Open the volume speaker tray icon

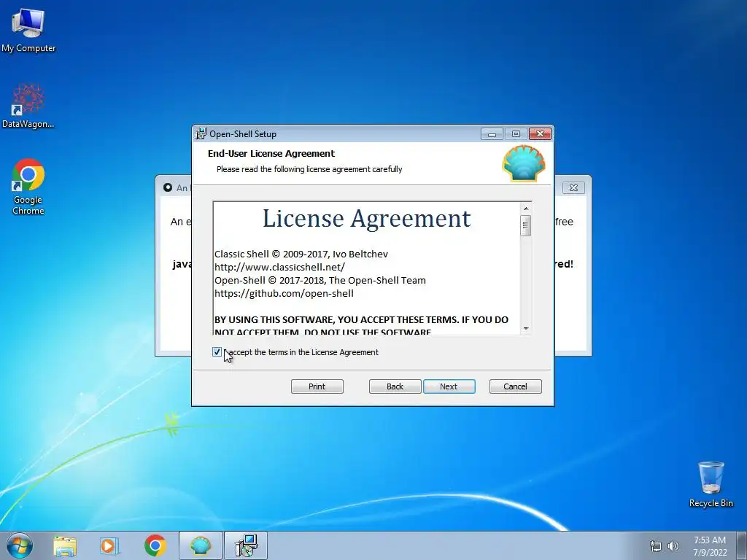[x=673, y=546]
